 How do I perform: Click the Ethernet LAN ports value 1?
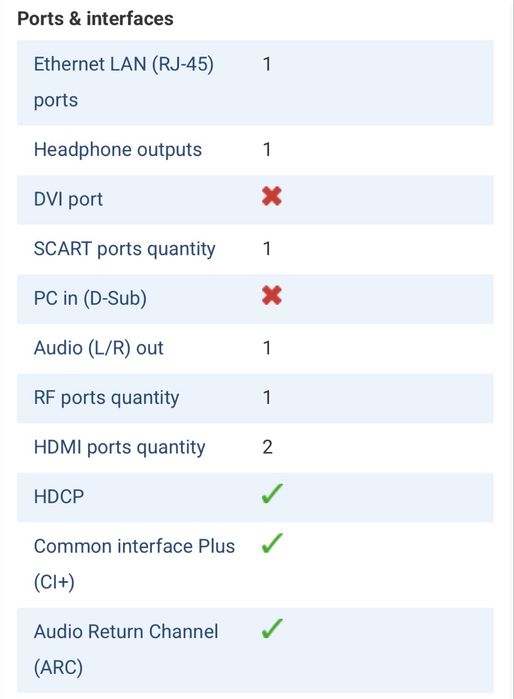[x=267, y=64]
